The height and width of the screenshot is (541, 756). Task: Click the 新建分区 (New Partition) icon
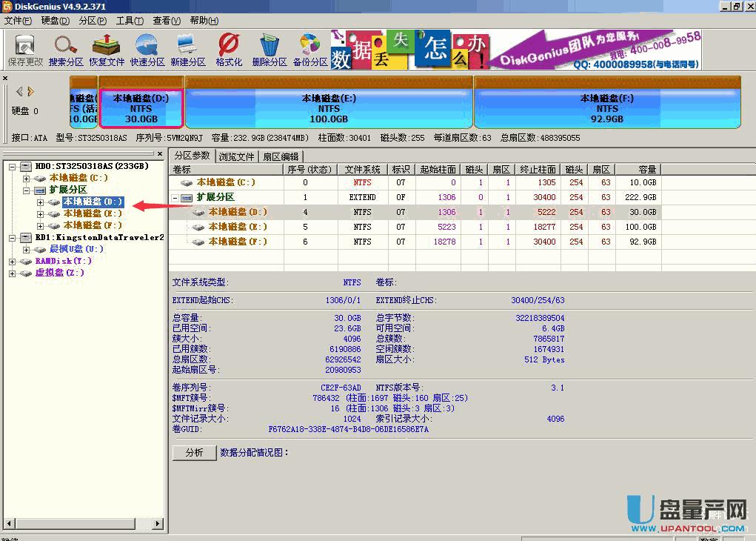pos(187,50)
